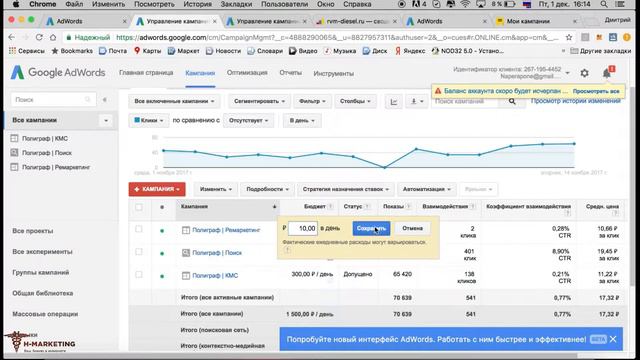640x360 pixels.
Task: Open the Карты bookmark
Action: click(x=147, y=51)
